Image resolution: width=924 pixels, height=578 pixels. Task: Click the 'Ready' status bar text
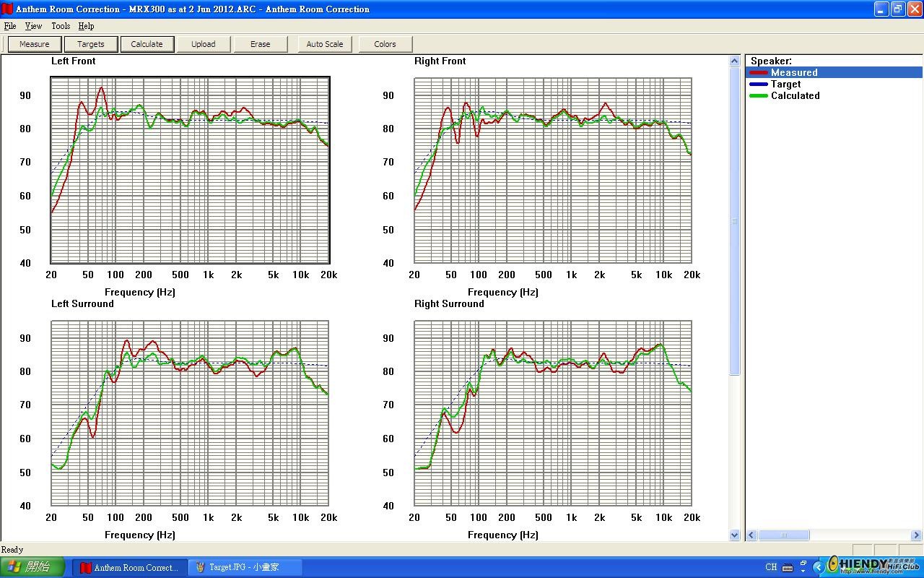(12, 550)
